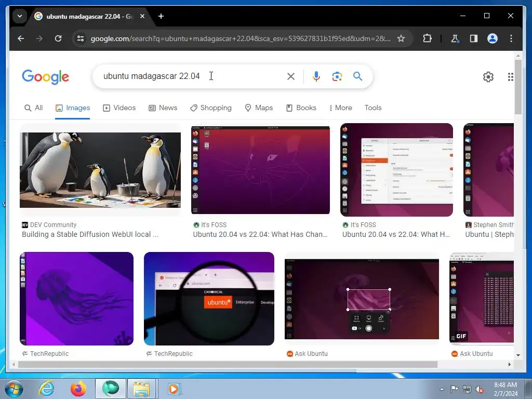The height and width of the screenshot is (399, 532).
Task: Click the browser forward arrow
Action: pyautogui.click(x=39, y=38)
